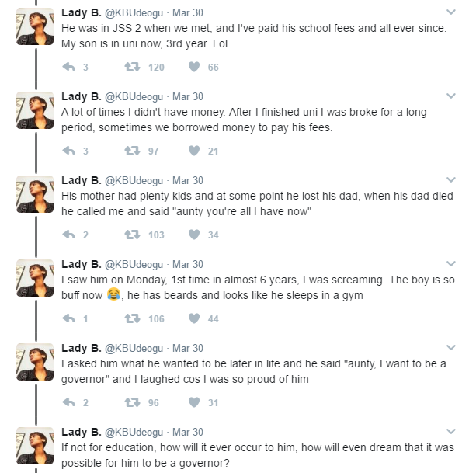Open Lady B. name on the 'If not for education' tweet
The image size is (476, 473).
click(81, 431)
